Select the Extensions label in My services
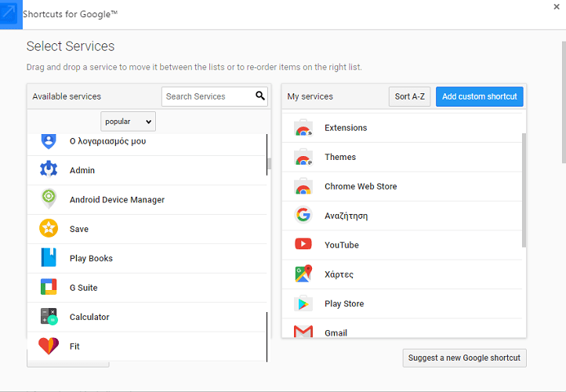Viewport: 566px width, 392px height. tap(346, 128)
